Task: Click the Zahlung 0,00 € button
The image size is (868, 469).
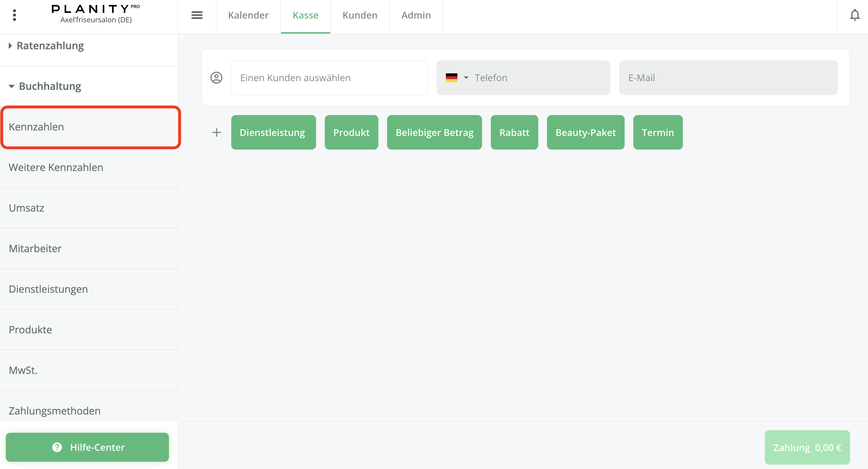Action: 807,448
